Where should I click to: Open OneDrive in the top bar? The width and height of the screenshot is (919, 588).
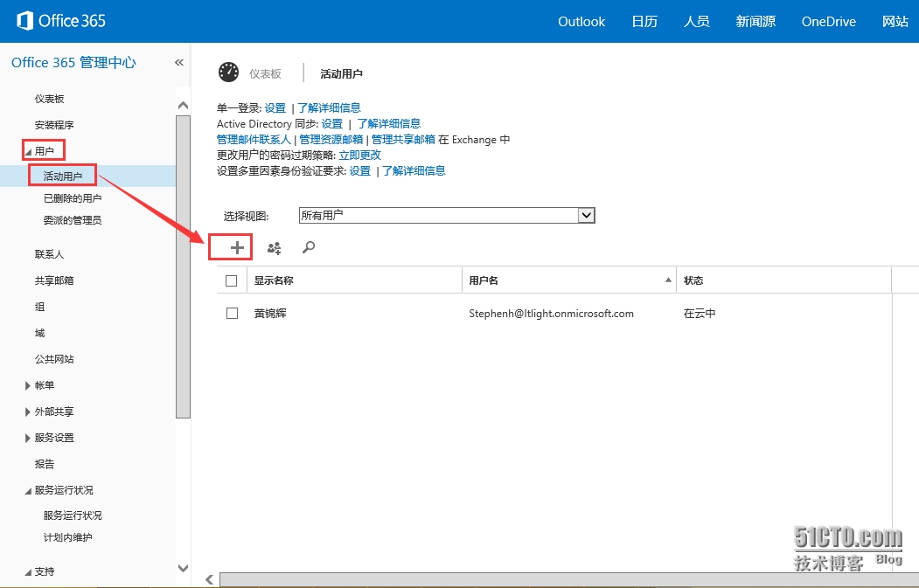[x=828, y=22]
